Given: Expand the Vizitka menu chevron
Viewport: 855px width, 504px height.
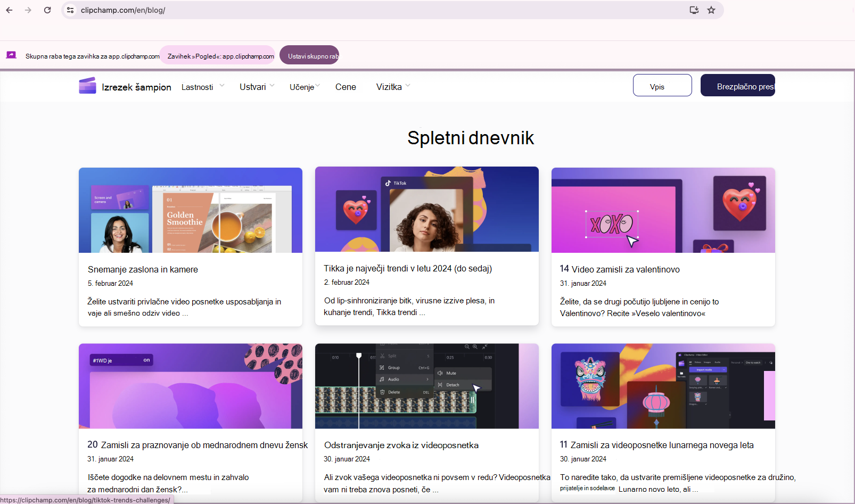Looking at the screenshot, I should tap(408, 85).
